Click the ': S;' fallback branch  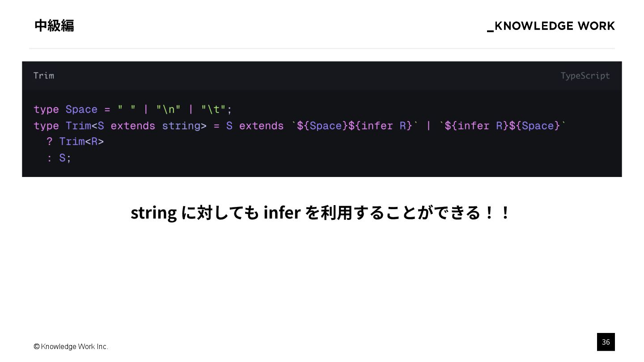pos(59,158)
